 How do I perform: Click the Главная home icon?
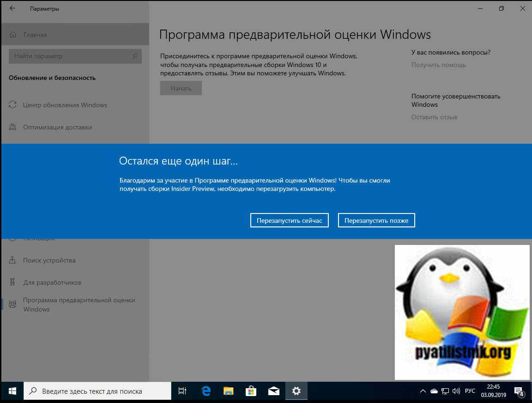tap(13, 35)
